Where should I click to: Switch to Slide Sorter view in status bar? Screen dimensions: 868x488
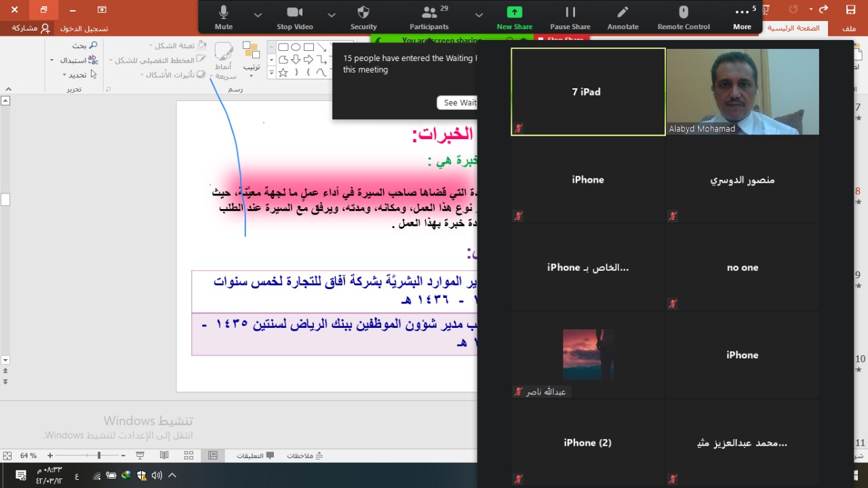(x=189, y=455)
